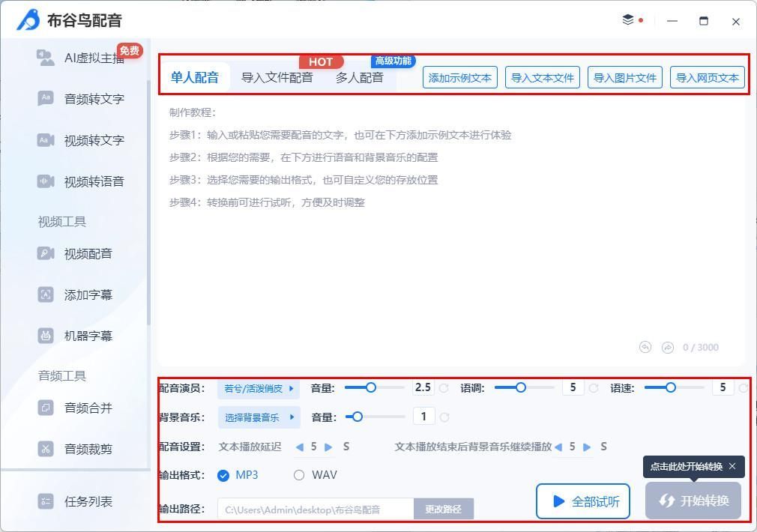Switch to the 单人配音 tab
This screenshot has height=532, width=757.
click(195, 77)
